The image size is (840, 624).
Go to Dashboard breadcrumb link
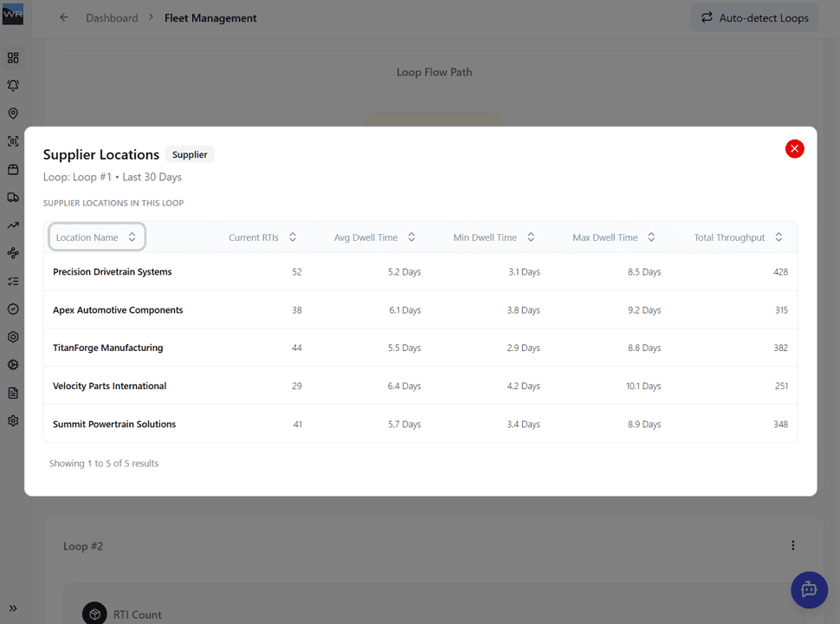point(112,18)
